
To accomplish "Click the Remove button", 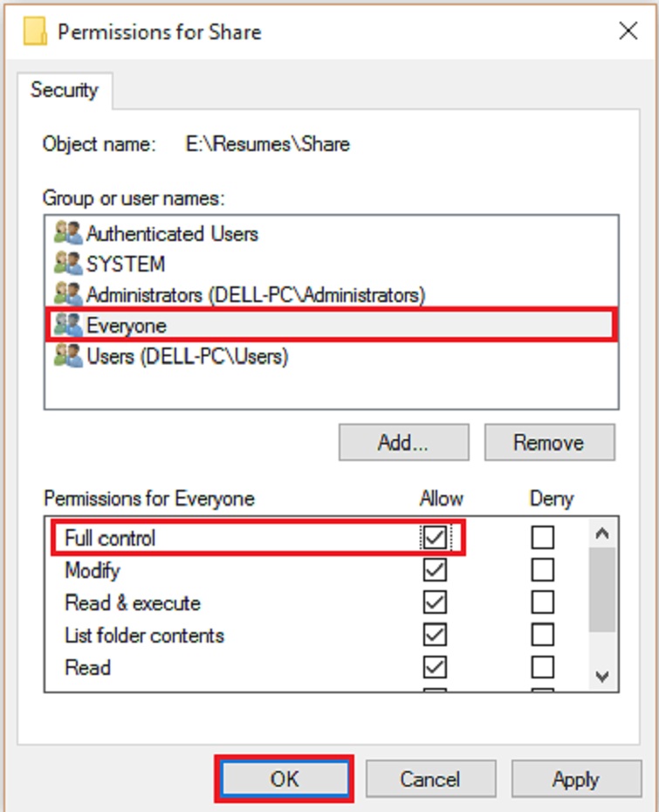I will coord(549,443).
